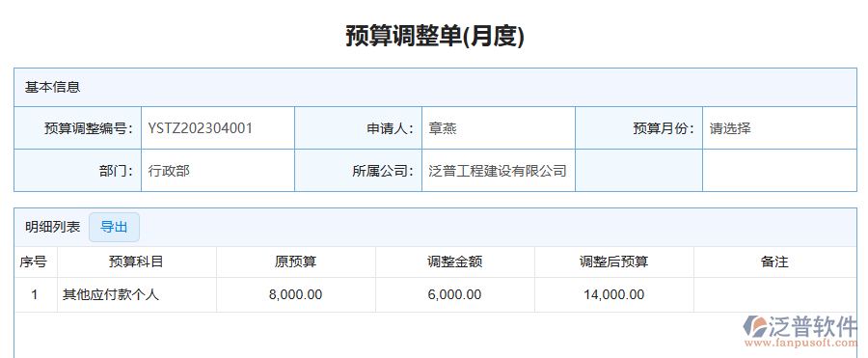
Task: Click the 所属公司 label
Action: click(x=384, y=171)
